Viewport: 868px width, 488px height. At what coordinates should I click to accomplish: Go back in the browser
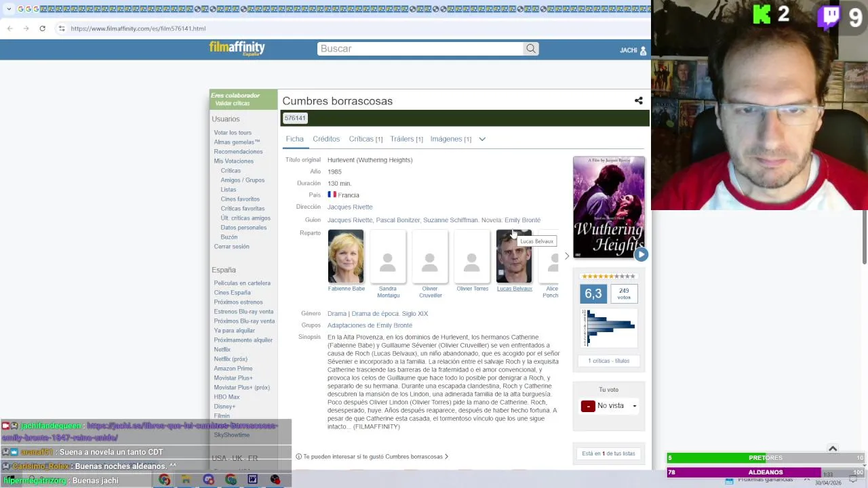pyautogui.click(x=9, y=28)
